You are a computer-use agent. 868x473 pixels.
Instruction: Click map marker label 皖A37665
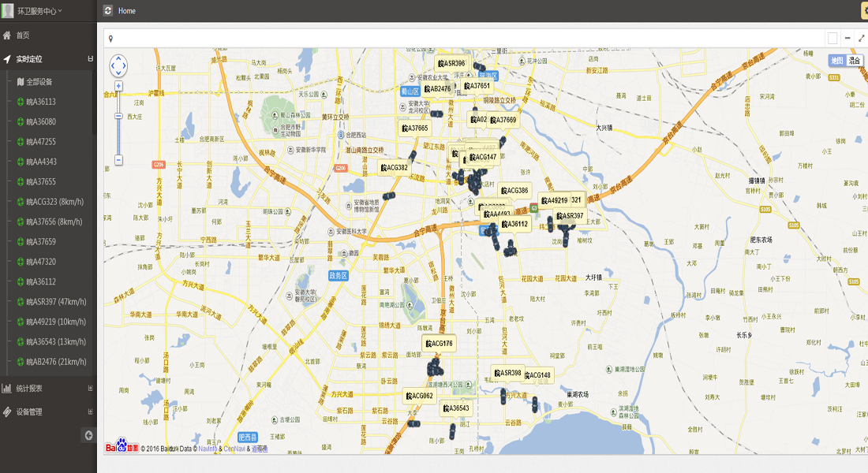[x=414, y=128]
